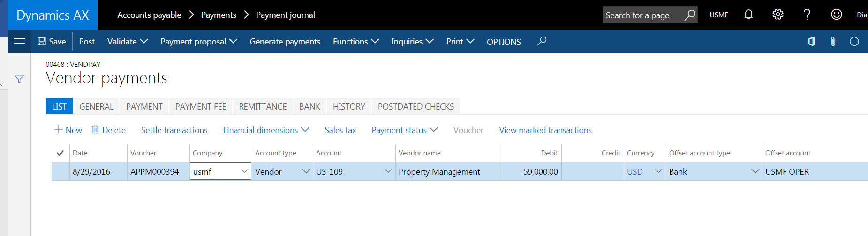The image size is (868, 236).
Task: Open the hamburger navigation menu
Action: point(19,41)
